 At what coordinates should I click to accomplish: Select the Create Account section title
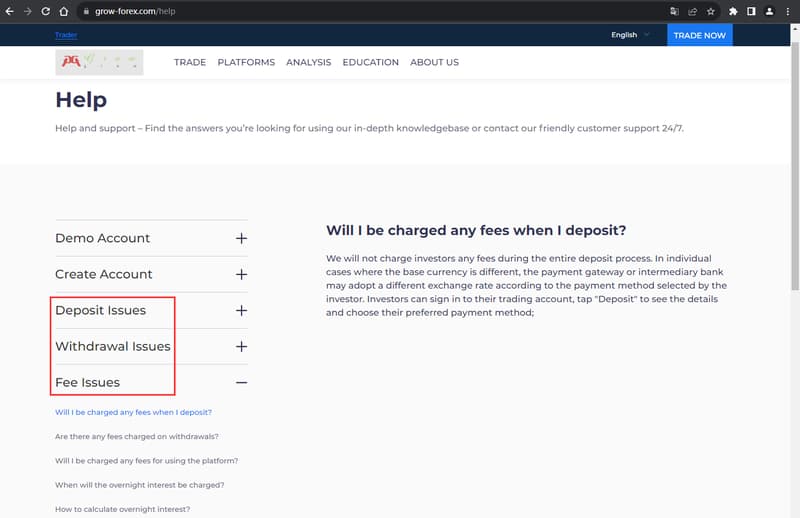[x=104, y=275]
